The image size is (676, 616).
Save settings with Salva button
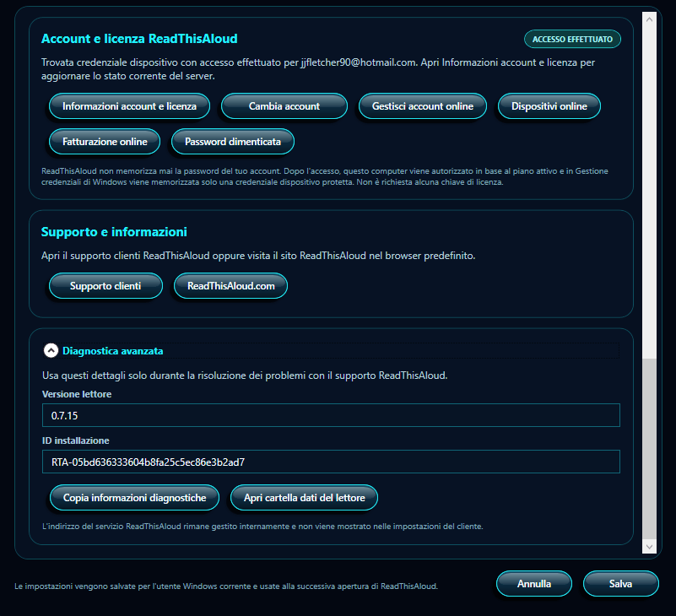(621, 584)
